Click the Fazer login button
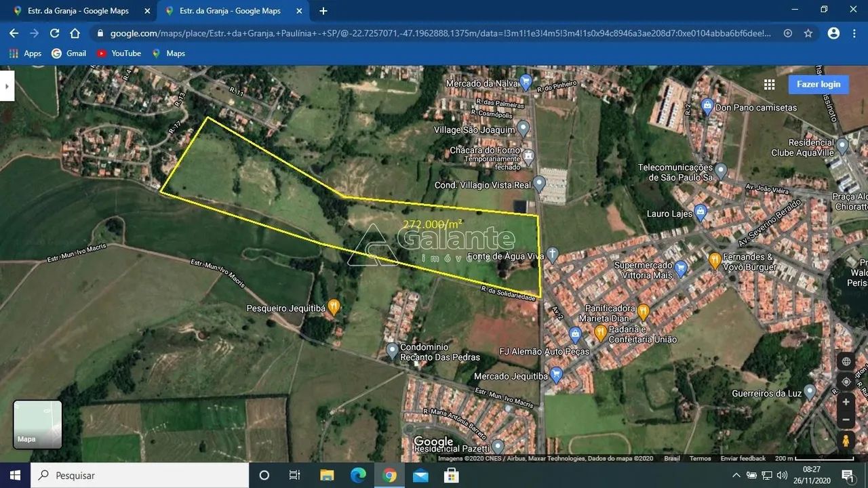 click(x=818, y=85)
